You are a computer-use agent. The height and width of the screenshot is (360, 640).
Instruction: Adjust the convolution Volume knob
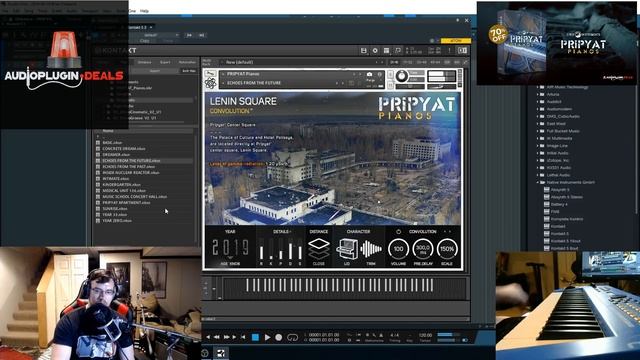[398, 249]
